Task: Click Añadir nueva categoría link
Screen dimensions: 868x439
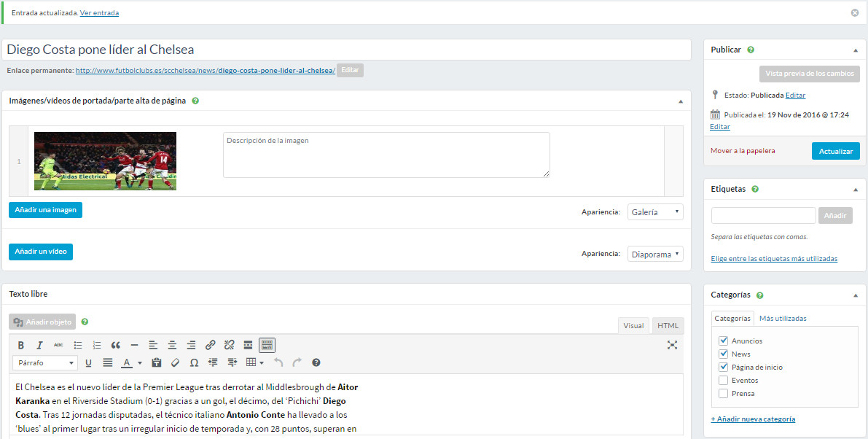Action: coord(753,419)
